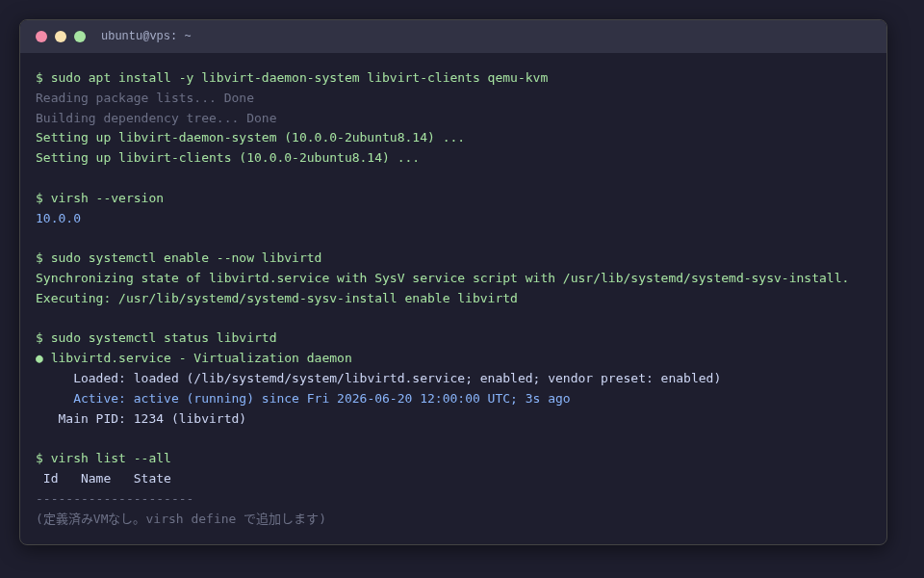Click the 'virsh --version' command
The image size is (924, 578).
tap(99, 198)
